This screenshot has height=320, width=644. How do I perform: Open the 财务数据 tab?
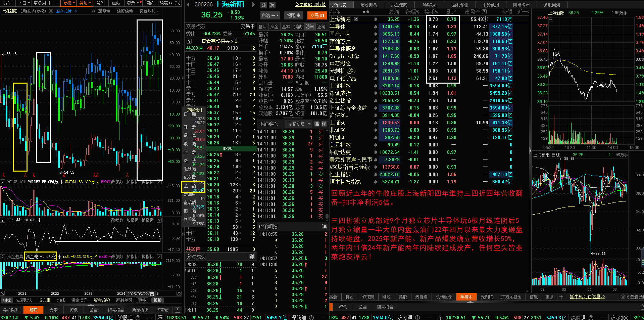tap(491, 5)
